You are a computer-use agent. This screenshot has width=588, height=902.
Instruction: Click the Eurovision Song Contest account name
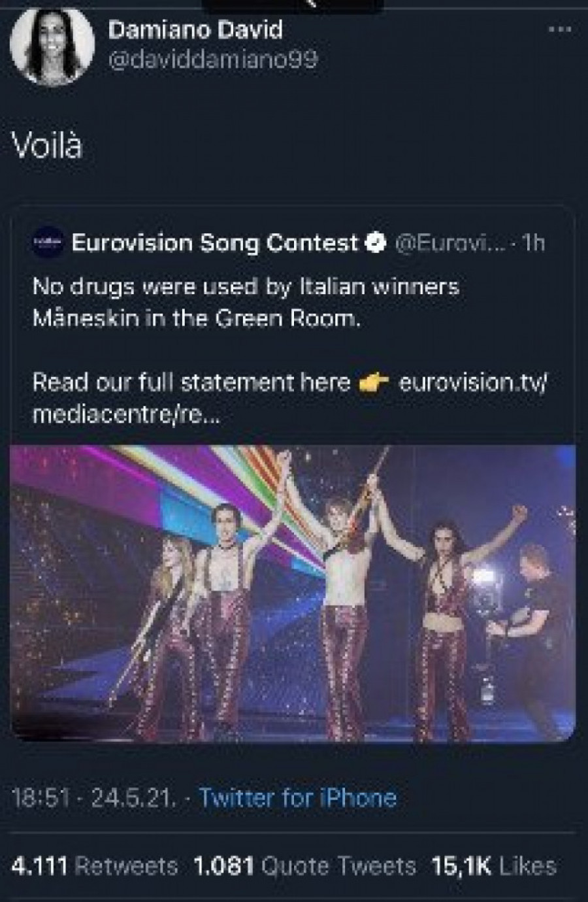click(x=215, y=243)
